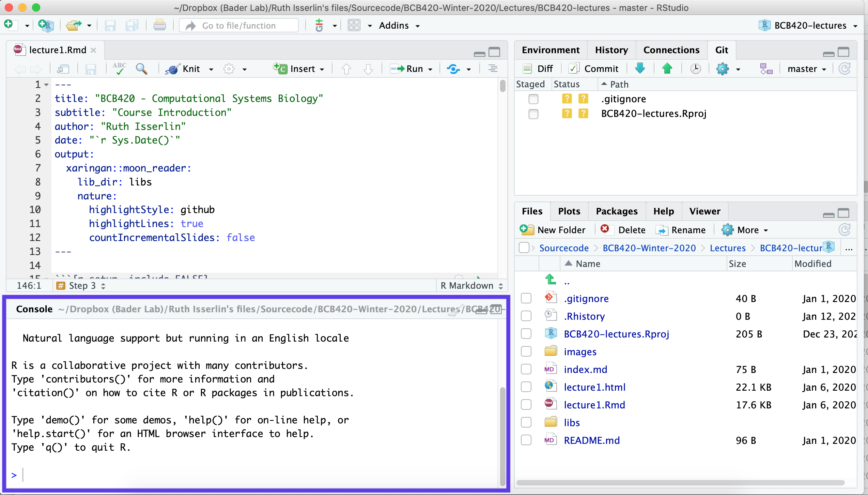
Task: Open Git commit history clock icon
Action: (695, 69)
